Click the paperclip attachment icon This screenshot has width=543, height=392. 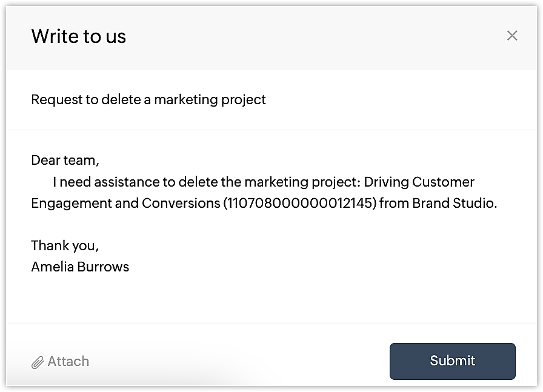[38, 362]
